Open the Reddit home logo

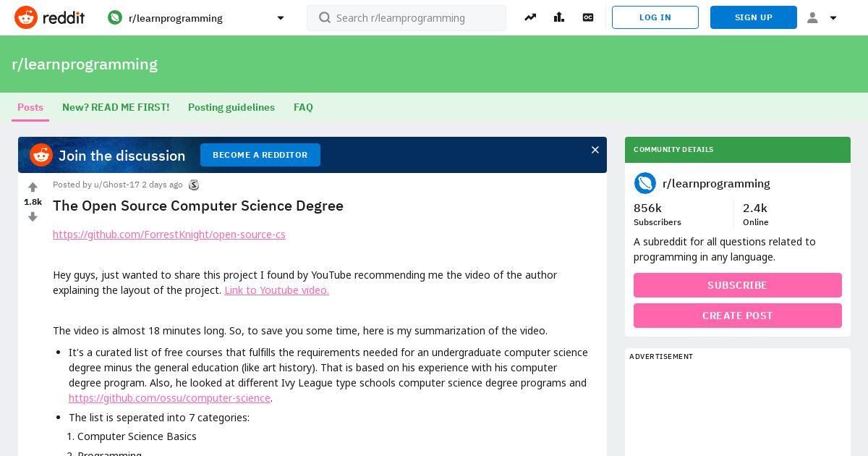click(49, 17)
